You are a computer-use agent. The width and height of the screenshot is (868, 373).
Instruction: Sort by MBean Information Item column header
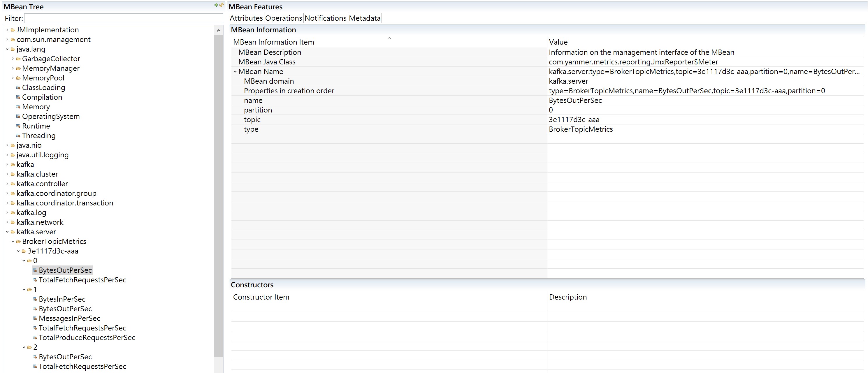273,42
